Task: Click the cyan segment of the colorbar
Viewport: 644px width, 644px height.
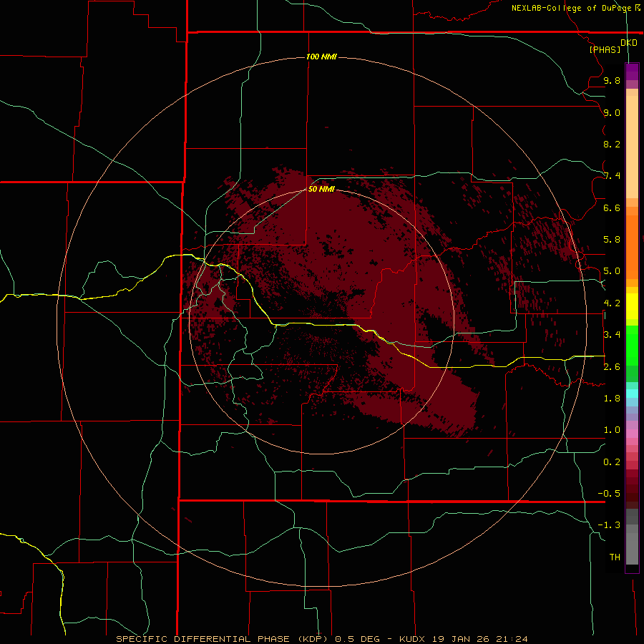Action: (632, 394)
